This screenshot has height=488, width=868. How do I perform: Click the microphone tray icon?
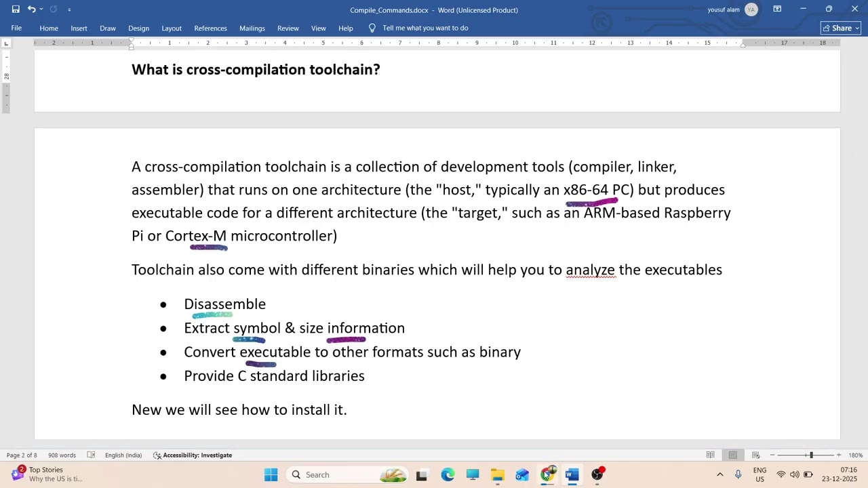pos(738,474)
